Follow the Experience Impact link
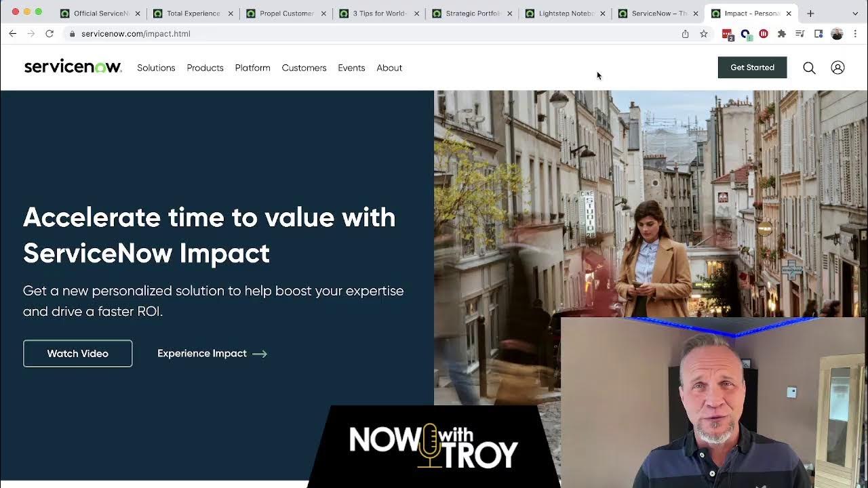 pyautogui.click(x=212, y=353)
